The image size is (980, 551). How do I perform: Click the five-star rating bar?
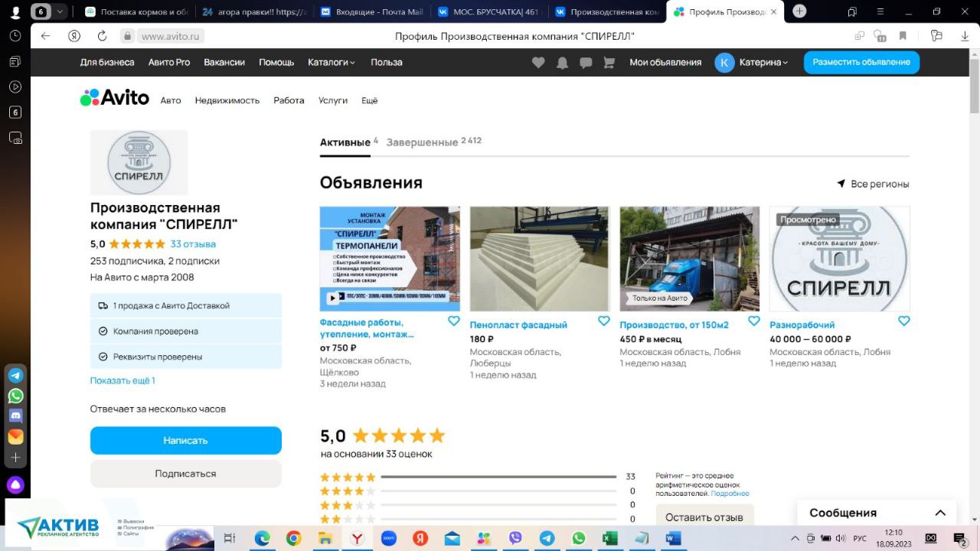coord(498,477)
